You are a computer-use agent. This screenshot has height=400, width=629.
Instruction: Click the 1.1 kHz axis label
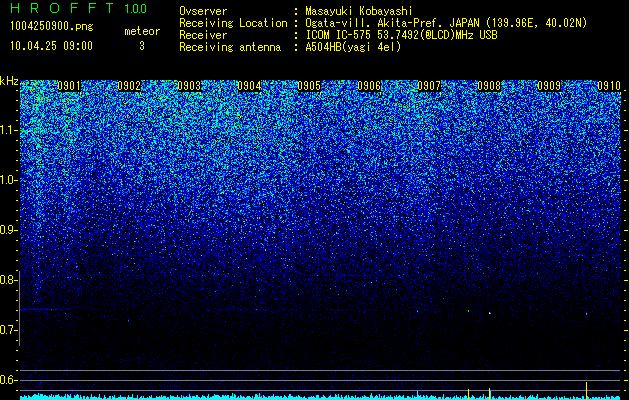(x=9, y=130)
